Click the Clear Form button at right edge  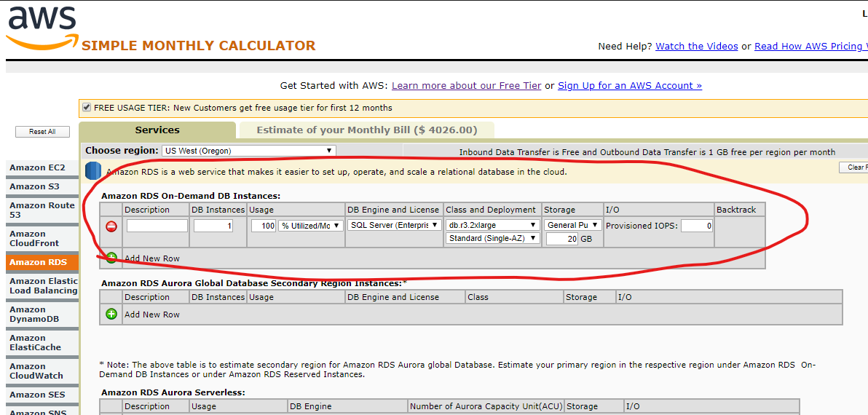[x=853, y=167]
